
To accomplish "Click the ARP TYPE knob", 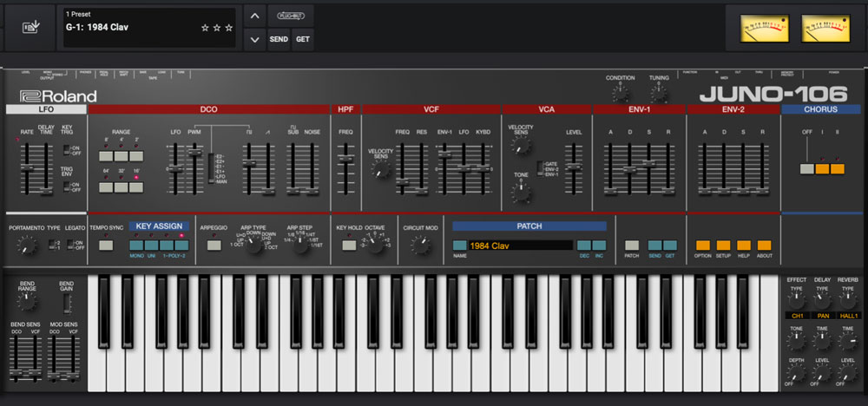I will [253, 245].
